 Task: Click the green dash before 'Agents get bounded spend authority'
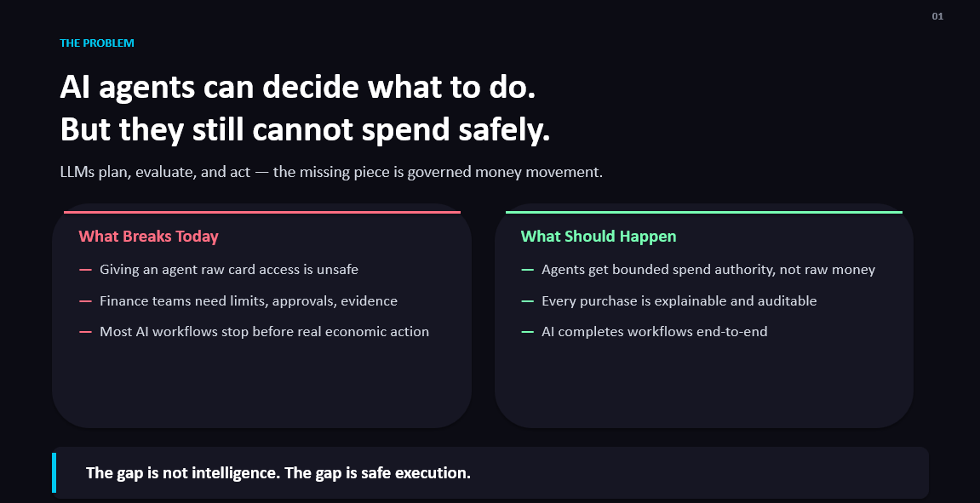(x=528, y=270)
